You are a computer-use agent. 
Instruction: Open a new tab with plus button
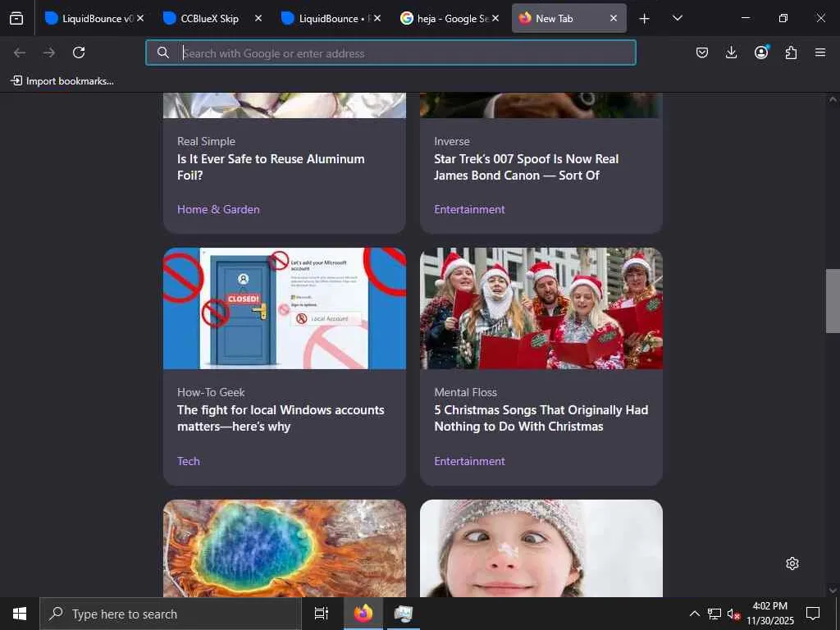pos(645,19)
